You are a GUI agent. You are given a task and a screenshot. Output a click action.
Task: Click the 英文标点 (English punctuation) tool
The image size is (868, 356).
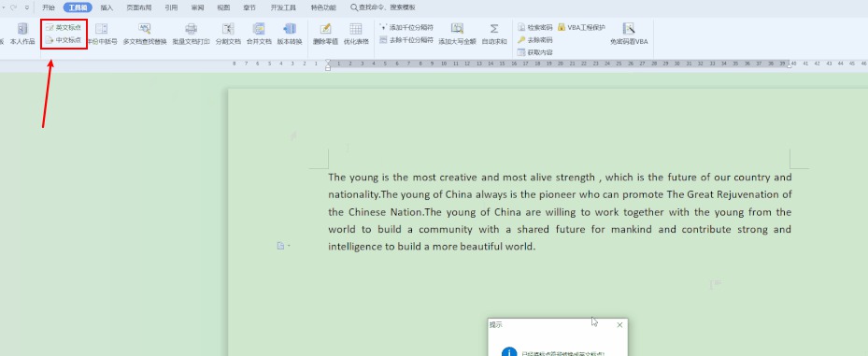(64, 27)
